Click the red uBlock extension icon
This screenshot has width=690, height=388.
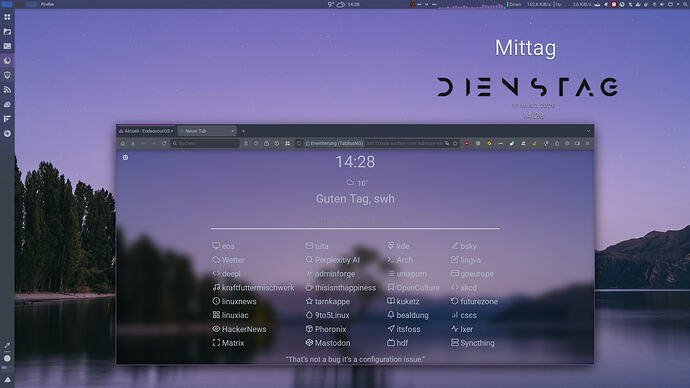point(467,143)
